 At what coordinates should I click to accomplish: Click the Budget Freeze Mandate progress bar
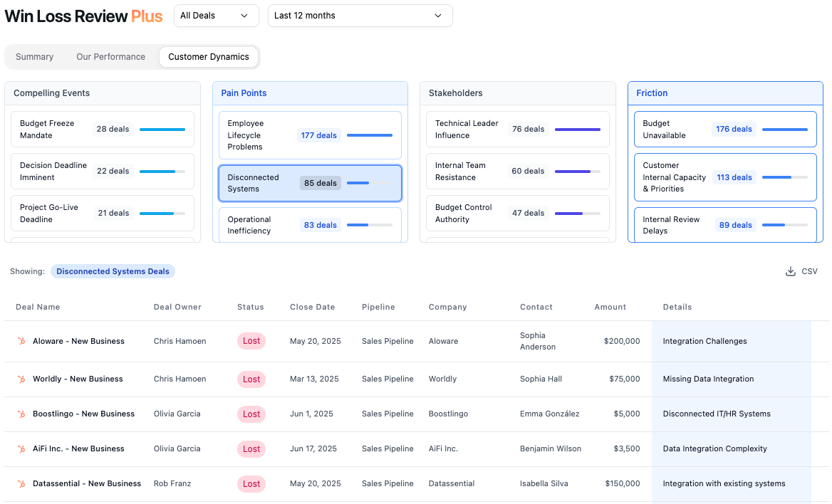(x=162, y=129)
